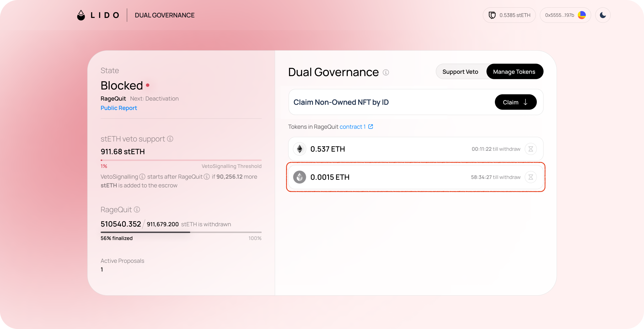This screenshot has width=644, height=329.
Task: Show info beside the Dual Governance title
Action: click(386, 72)
